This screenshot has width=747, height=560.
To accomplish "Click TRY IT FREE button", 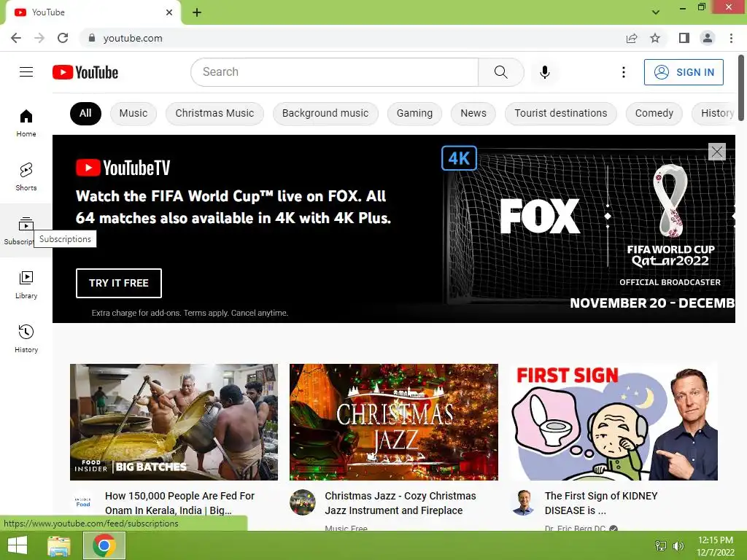I will tap(119, 283).
